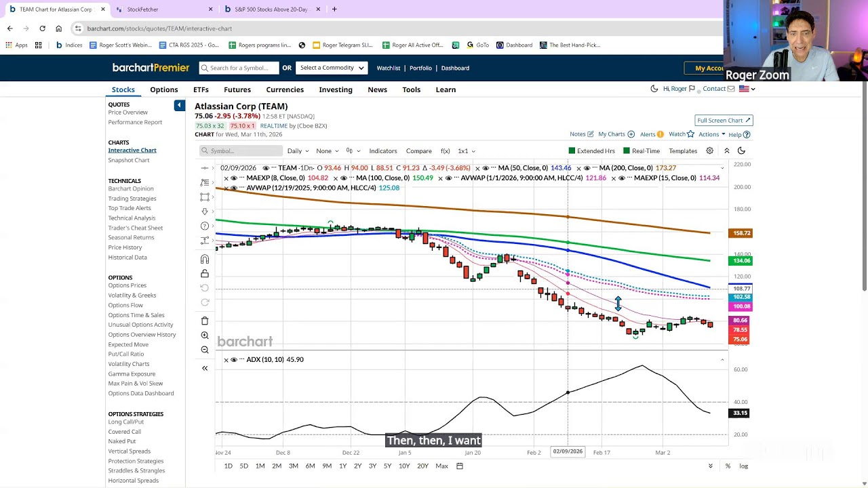Open the annotation question-mark tool
The width and height of the screenshot is (868, 488).
205,226
